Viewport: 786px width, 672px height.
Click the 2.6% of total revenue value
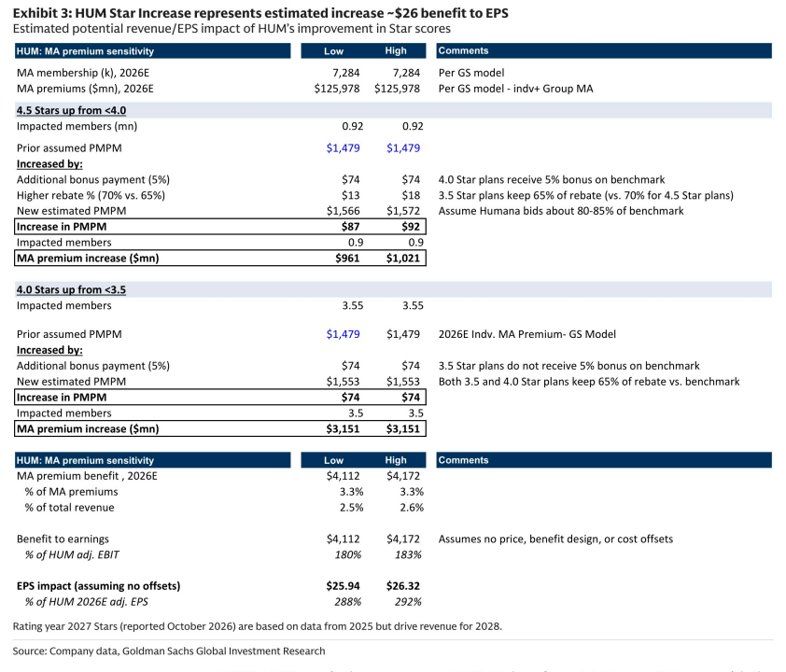[x=412, y=507]
